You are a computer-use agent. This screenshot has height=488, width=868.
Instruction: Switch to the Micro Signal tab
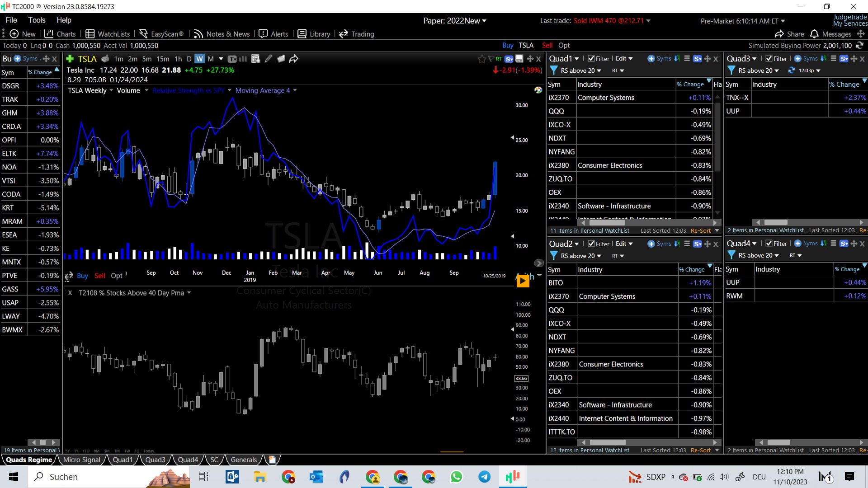tap(82, 460)
